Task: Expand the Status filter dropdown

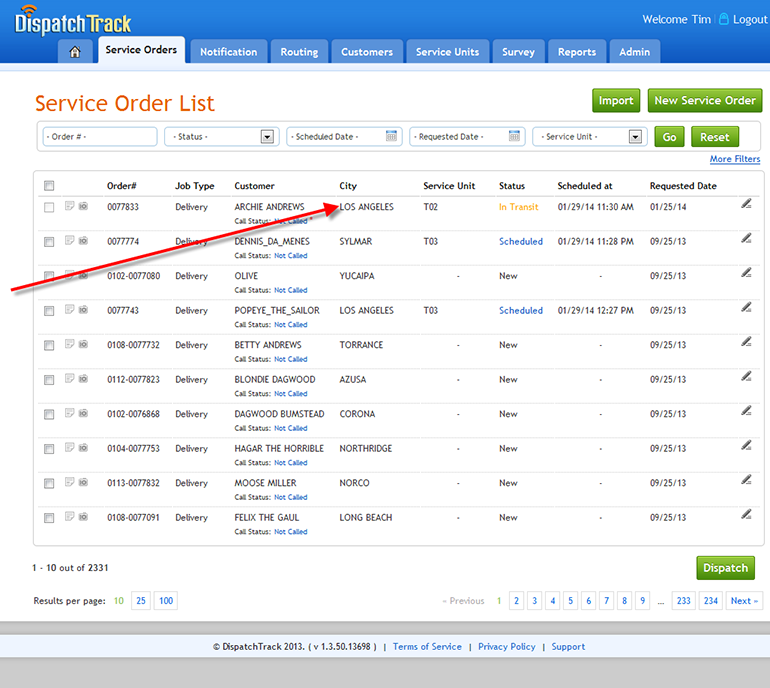Action: (x=267, y=137)
